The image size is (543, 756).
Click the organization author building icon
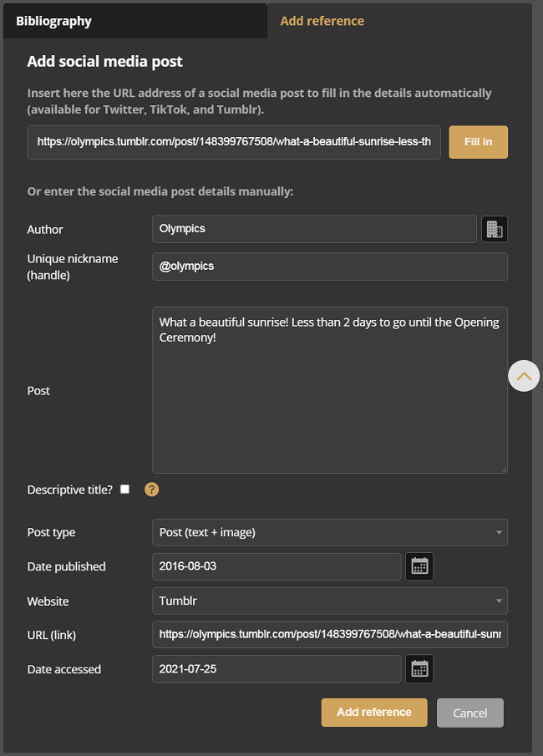[x=495, y=229]
